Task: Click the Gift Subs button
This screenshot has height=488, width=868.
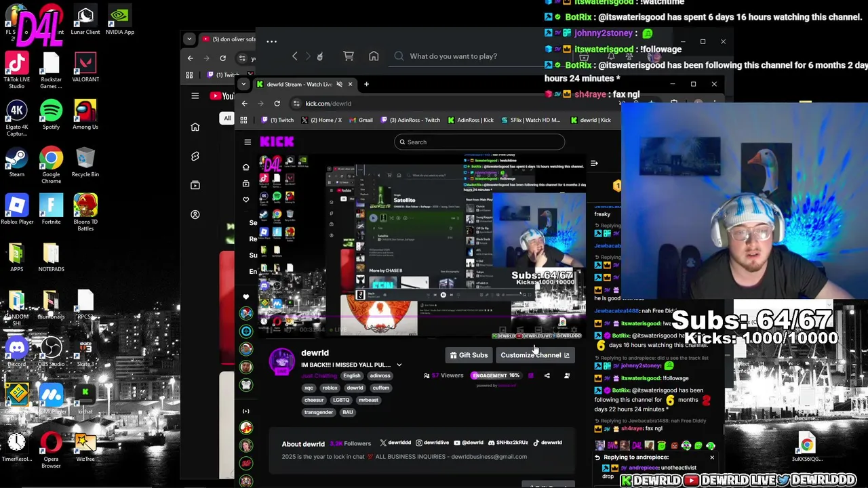Action: click(x=468, y=355)
